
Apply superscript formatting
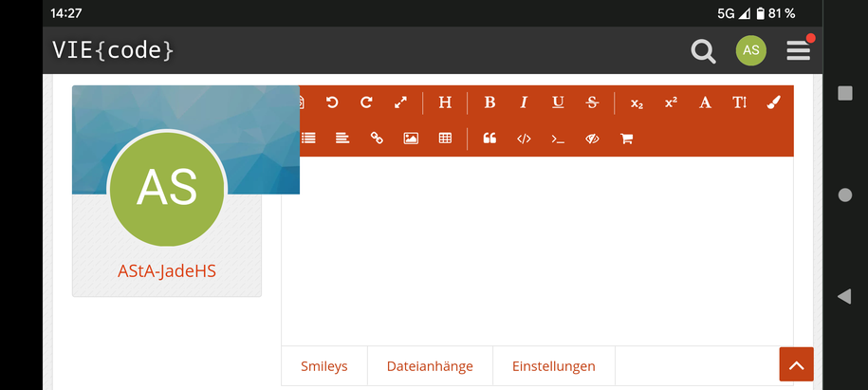pos(671,102)
